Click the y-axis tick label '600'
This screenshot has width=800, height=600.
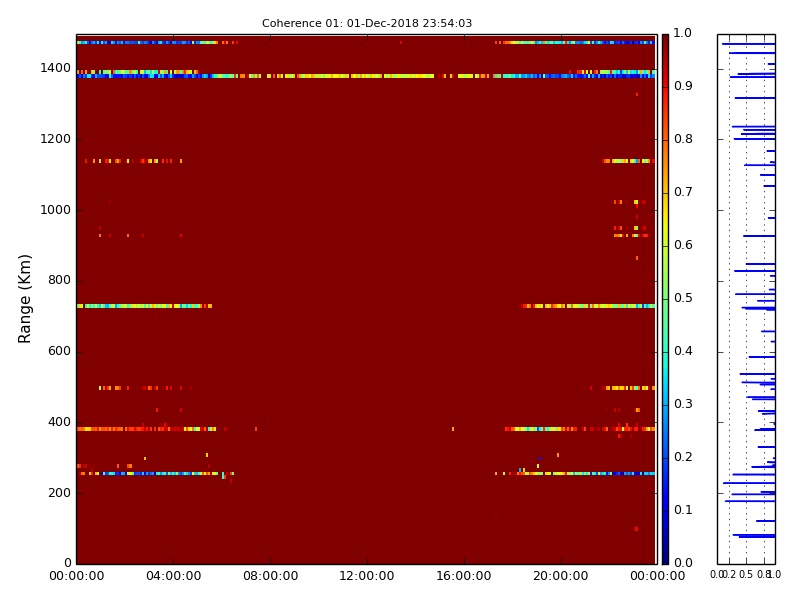(x=59, y=351)
